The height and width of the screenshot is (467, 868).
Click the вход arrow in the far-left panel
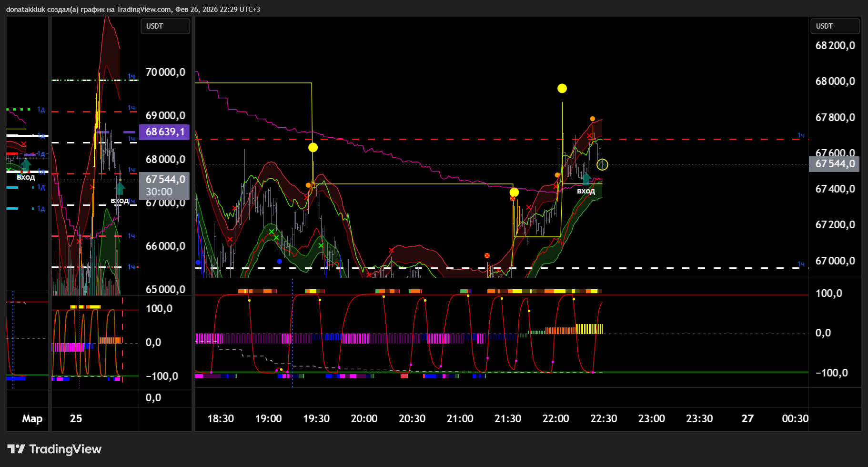point(26,165)
